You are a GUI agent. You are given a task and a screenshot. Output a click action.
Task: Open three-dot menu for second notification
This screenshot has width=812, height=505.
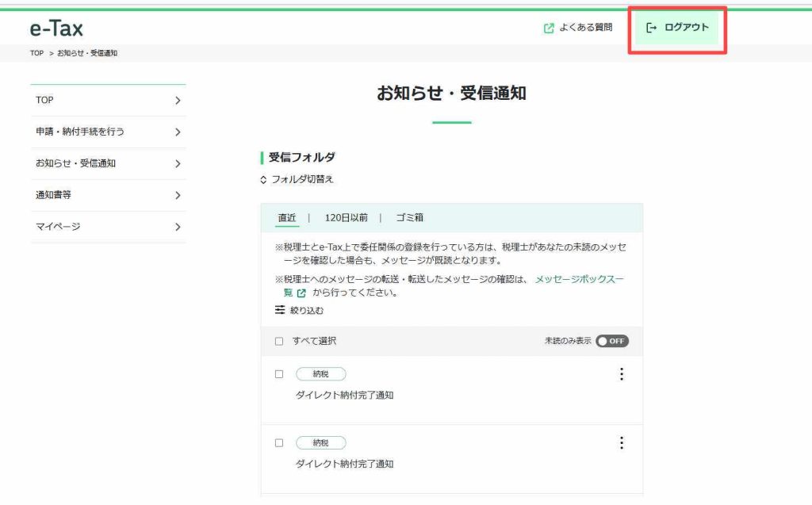(x=622, y=443)
